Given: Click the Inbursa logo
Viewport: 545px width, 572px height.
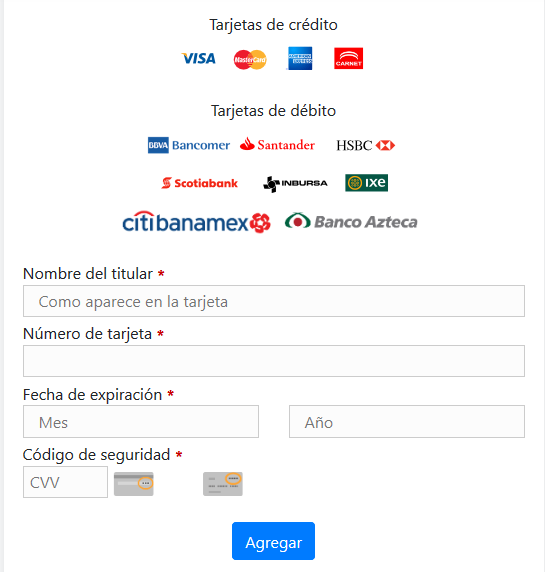Looking at the screenshot, I should 295,184.
